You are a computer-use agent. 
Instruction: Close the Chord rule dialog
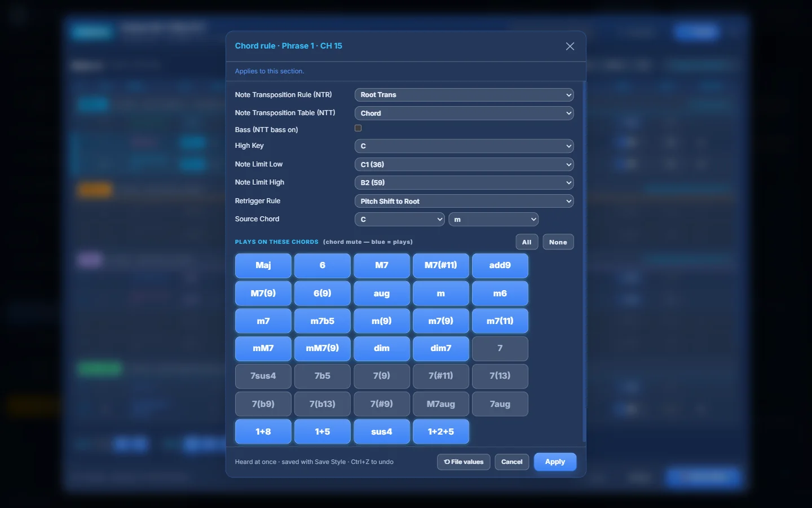point(570,46)
